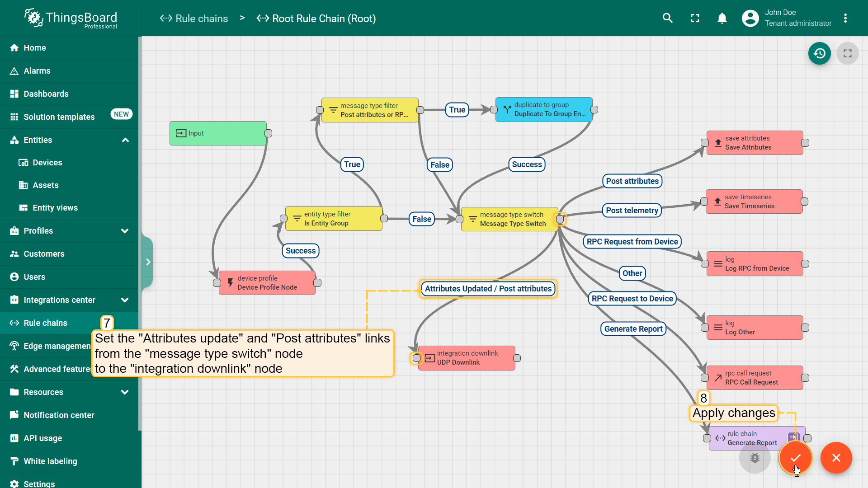Click the gray canvas fullscreen expand button

click(847, 53)
